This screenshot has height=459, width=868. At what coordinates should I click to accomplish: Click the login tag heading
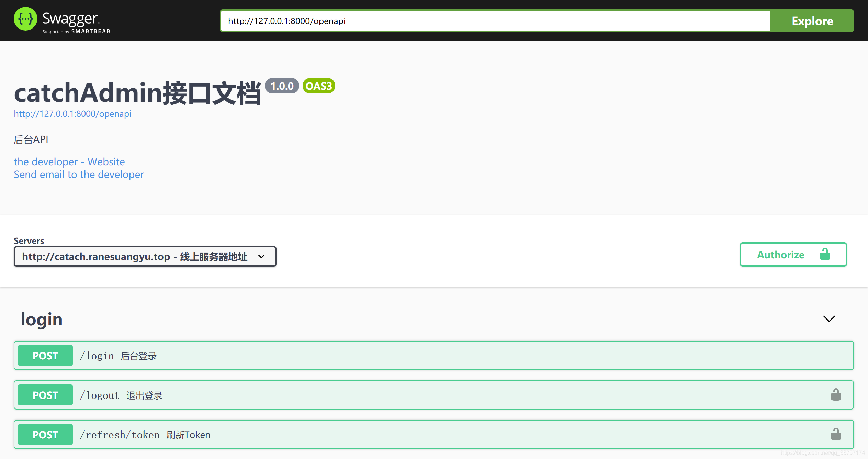[42, 319]
